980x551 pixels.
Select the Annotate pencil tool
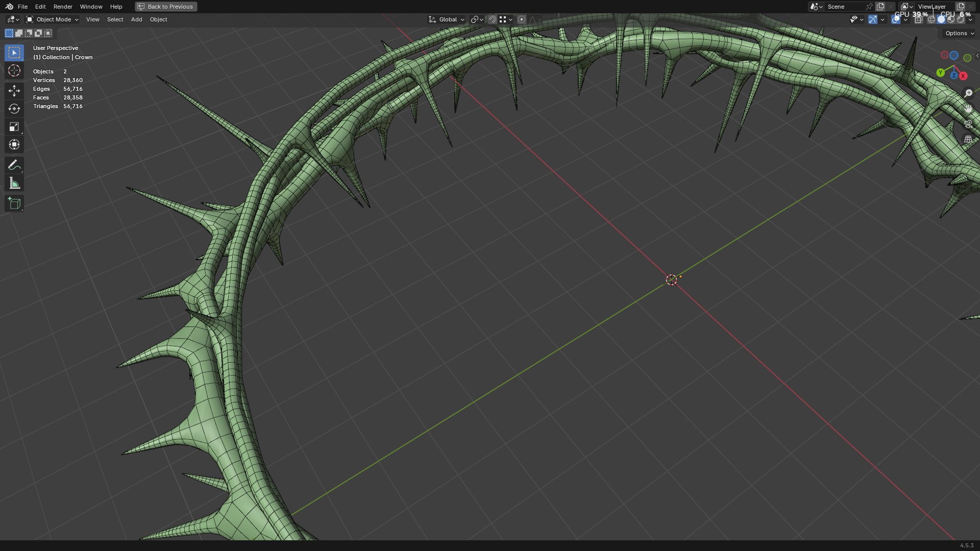pyautogui.click(x=14, y=165)
